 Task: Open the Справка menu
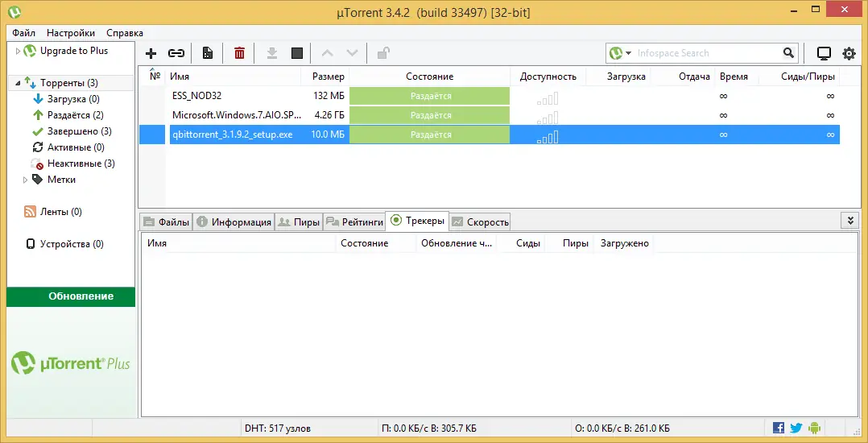coord(125,33)
